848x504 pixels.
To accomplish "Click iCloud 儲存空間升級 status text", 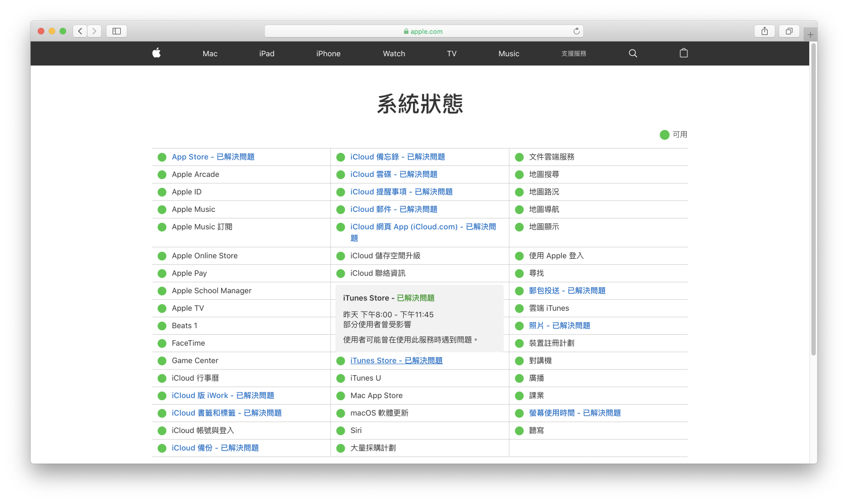I will click(x=386, y=256).
